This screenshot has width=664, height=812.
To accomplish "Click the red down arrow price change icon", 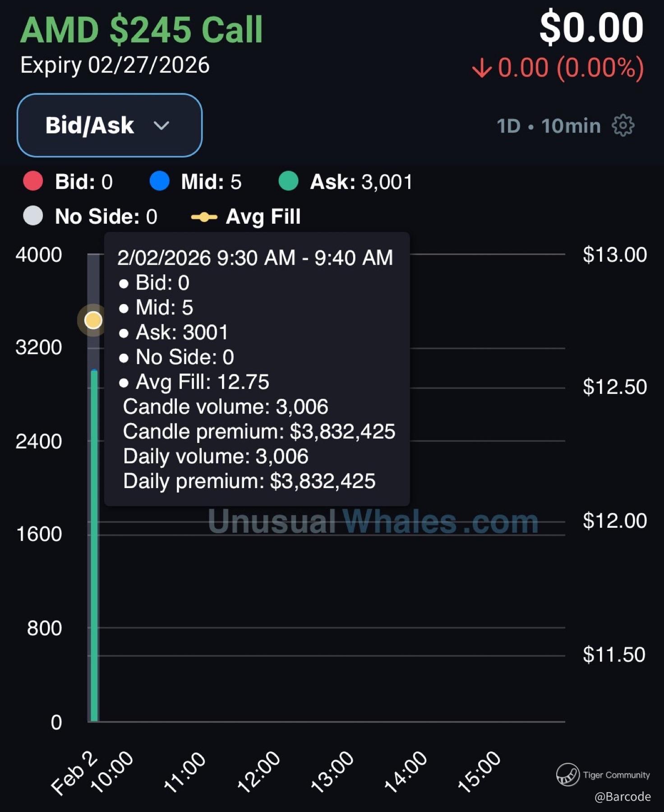I will [482, 69].
